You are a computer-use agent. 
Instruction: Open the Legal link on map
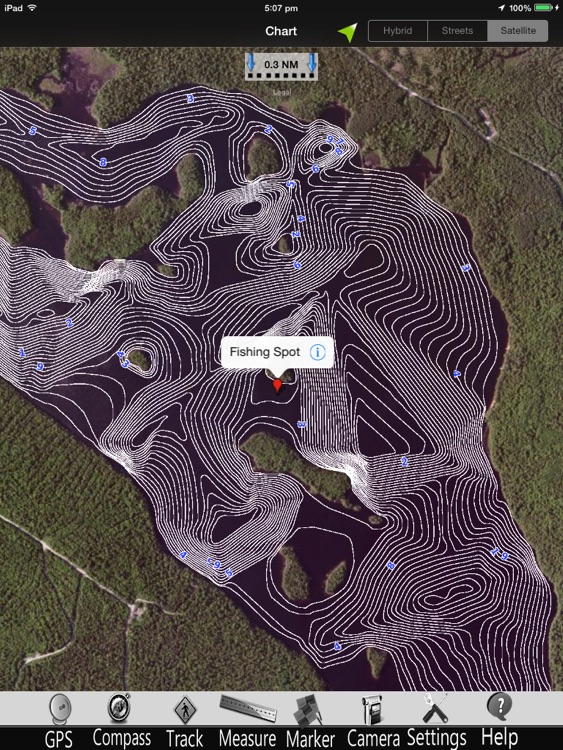coord(282,92)
